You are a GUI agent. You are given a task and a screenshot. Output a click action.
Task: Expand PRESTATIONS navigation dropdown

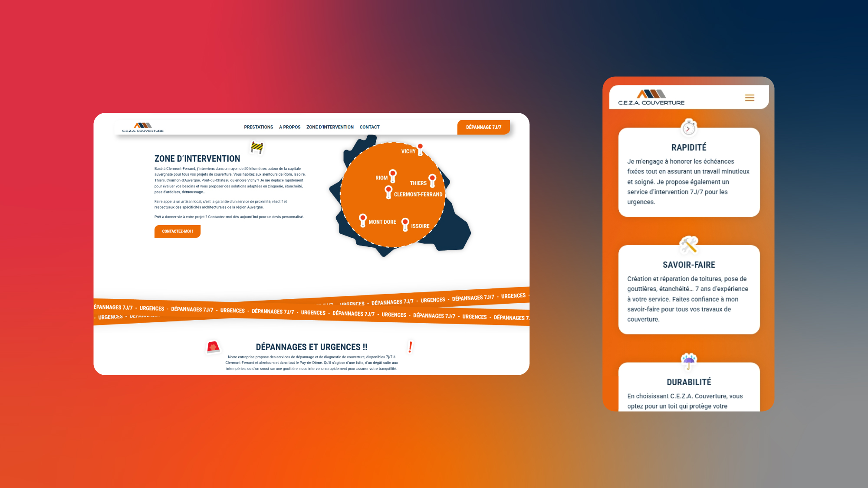coord(258,127)
